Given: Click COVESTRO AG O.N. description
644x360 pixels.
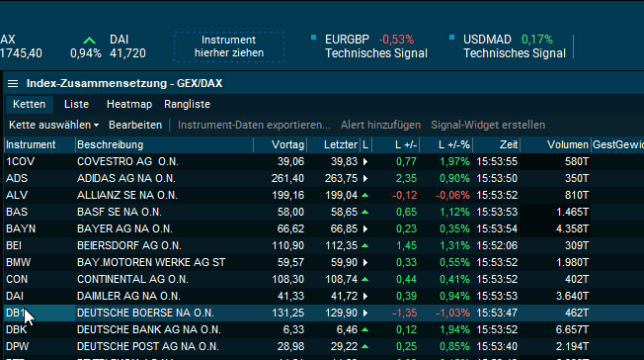Looking at the screenshot, I should coord(127,161).
